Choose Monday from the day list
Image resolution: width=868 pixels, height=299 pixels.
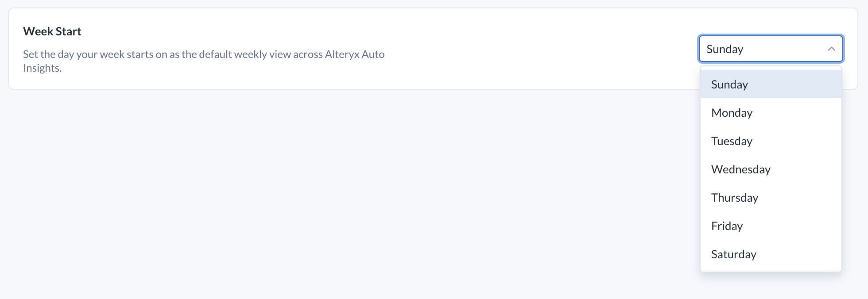click(771, 113)
